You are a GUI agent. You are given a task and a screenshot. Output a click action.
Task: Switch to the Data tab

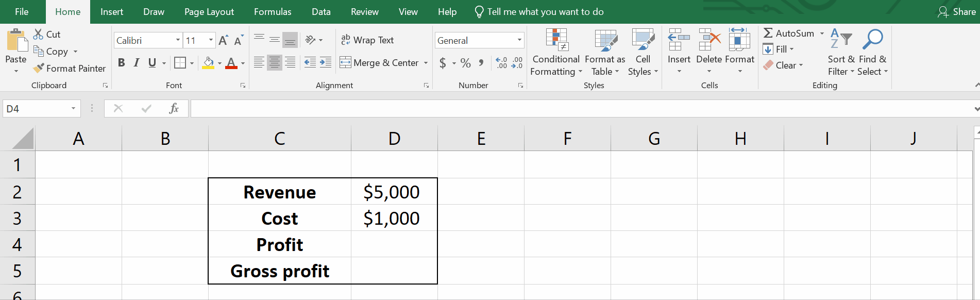[x=321, y=12]
